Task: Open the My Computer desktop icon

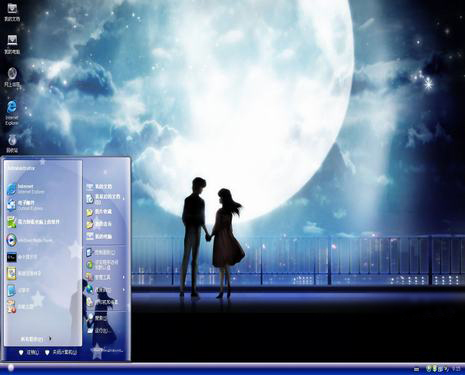Action: pos(12,44)
